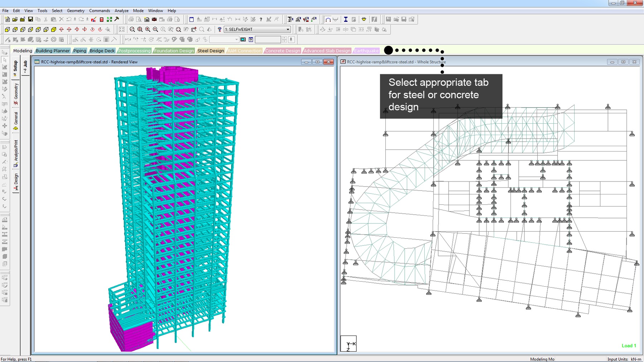Select the Zoom Out tool

[155, 29]
